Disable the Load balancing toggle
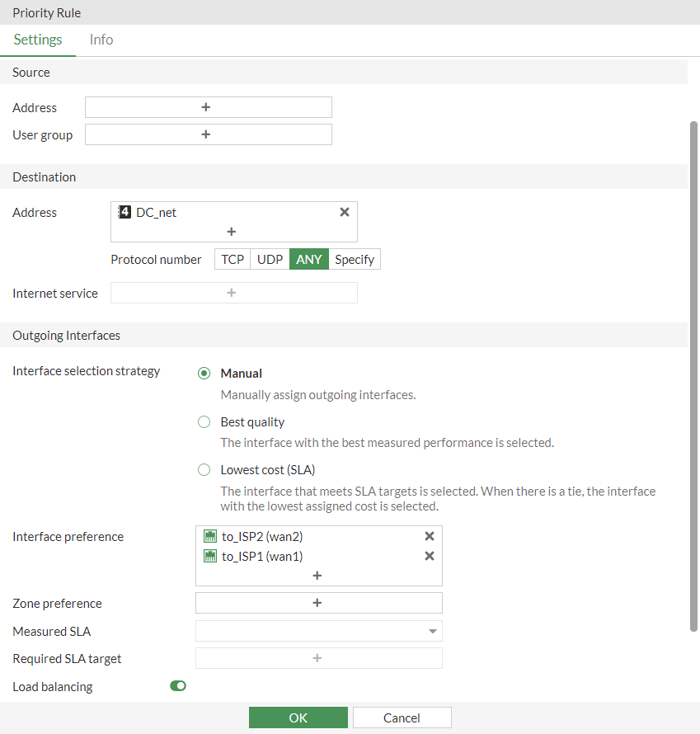 pyautogui.click(x=178, y=686)
